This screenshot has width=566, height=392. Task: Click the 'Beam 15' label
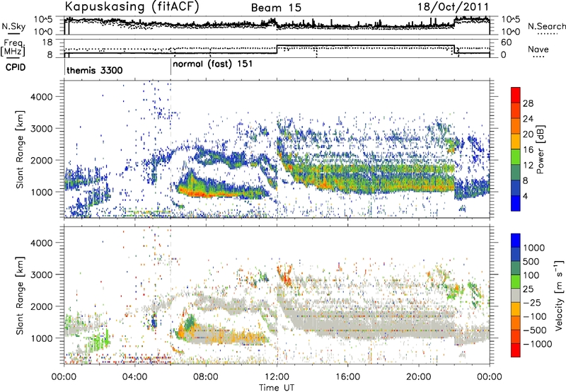pos(276,8)
